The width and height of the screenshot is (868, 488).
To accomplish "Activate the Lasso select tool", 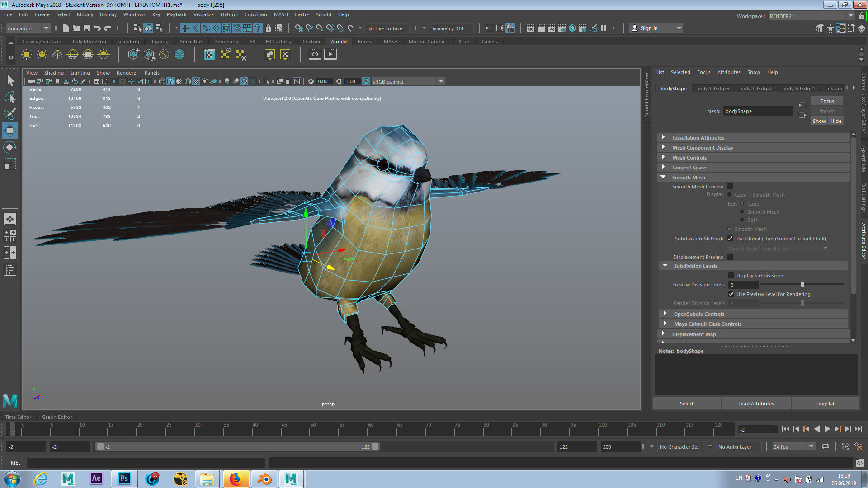I will [x=10, y=97].
